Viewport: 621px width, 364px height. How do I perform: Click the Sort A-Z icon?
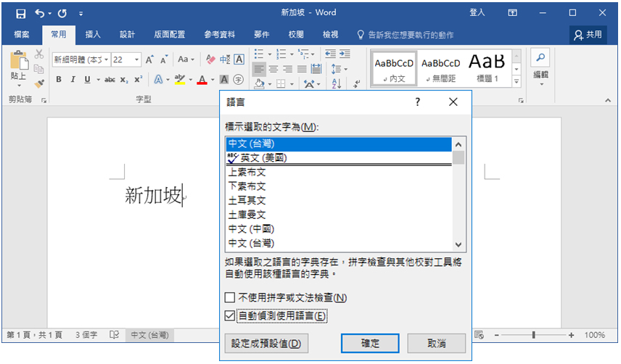click(337, 83)
